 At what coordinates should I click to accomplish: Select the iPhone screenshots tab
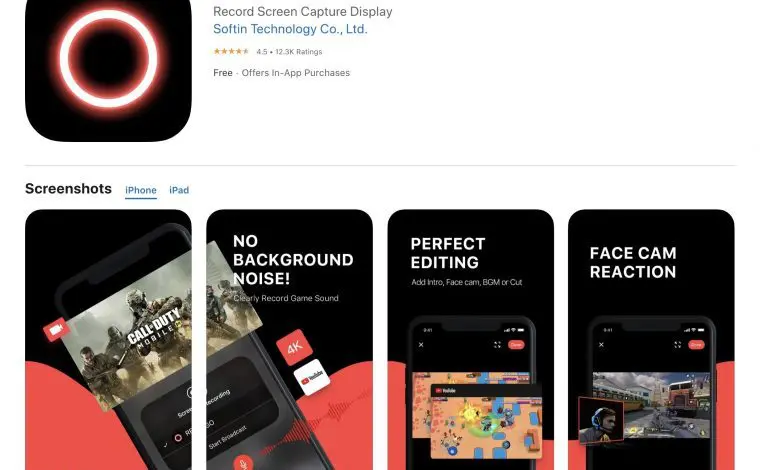(141, 190)
